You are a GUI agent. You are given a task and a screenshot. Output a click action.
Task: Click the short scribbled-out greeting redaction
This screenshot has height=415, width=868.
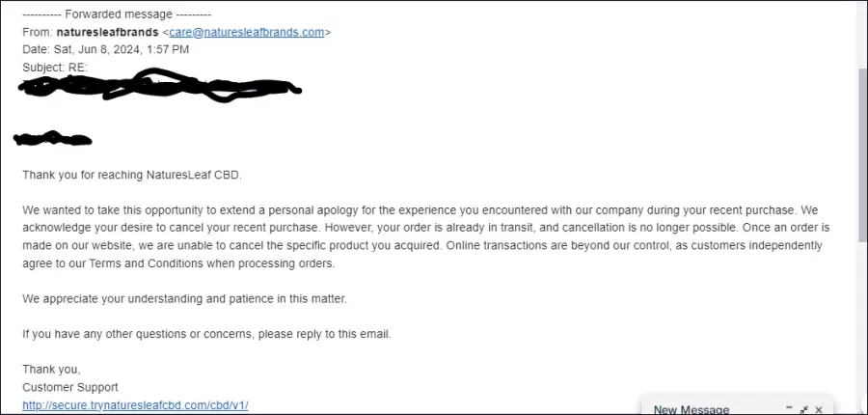53,138
